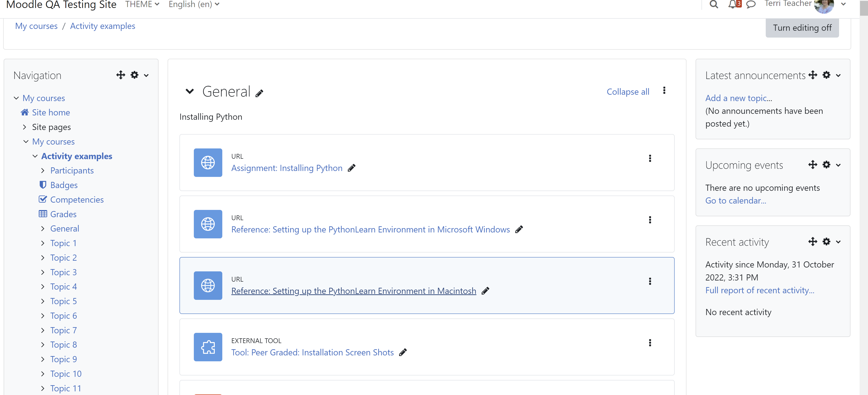Go to My courses breadcrumb
The width and height of the screenshot is (868, 395).
coord(36,26)
